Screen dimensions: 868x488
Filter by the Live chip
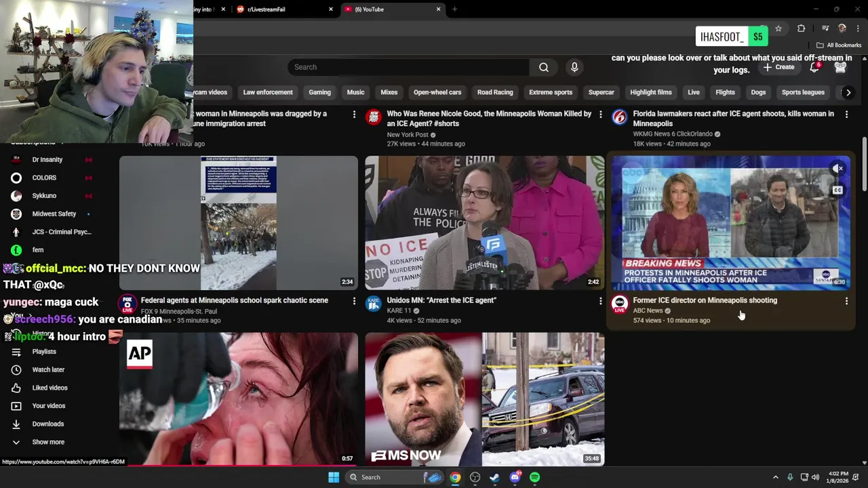tap(694, 92)
